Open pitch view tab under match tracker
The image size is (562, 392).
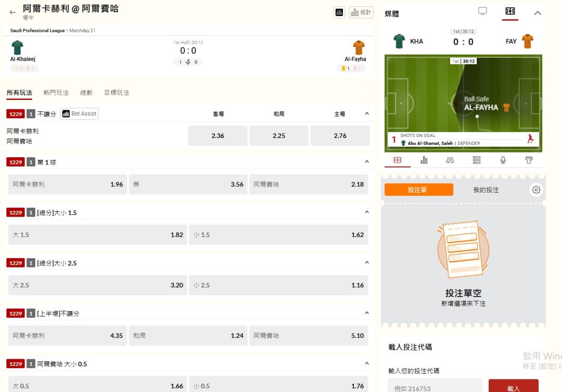pyautogui.click(x=398, y=160)
